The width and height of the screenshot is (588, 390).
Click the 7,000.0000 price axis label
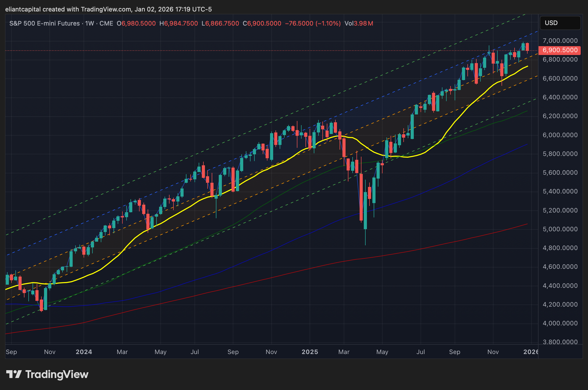click(560, 41)
